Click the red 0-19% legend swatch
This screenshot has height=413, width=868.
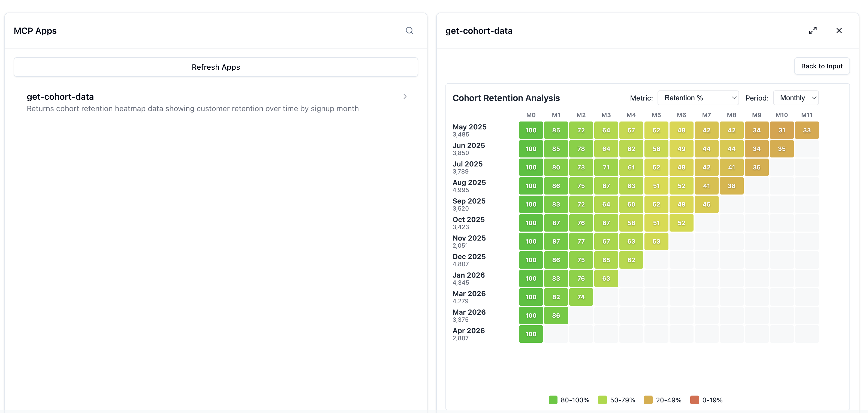pyautogui.click(x=694, y=400)
